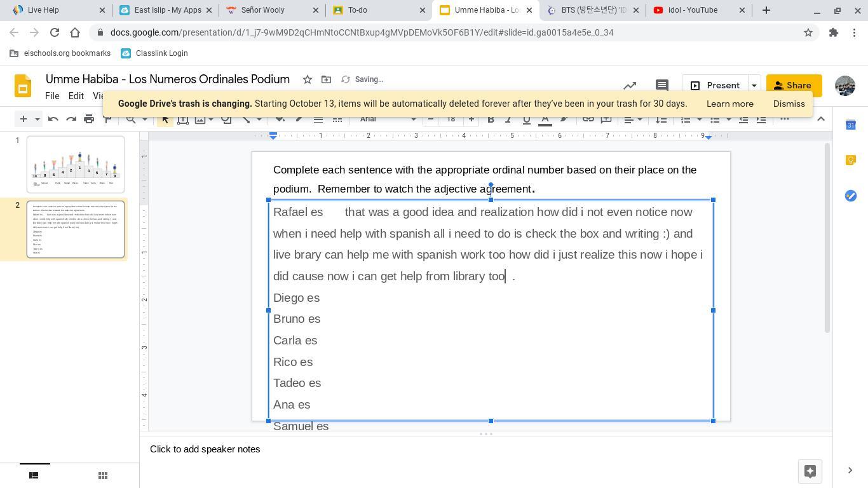
Task: Select slide 1 thumbnail
Action: tap(76, 165)
